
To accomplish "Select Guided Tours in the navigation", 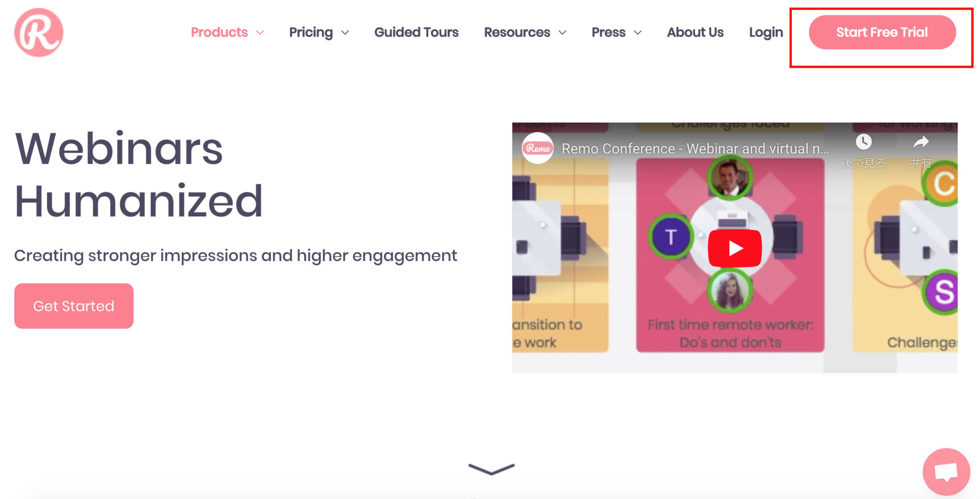I will [x=416, y=32].
